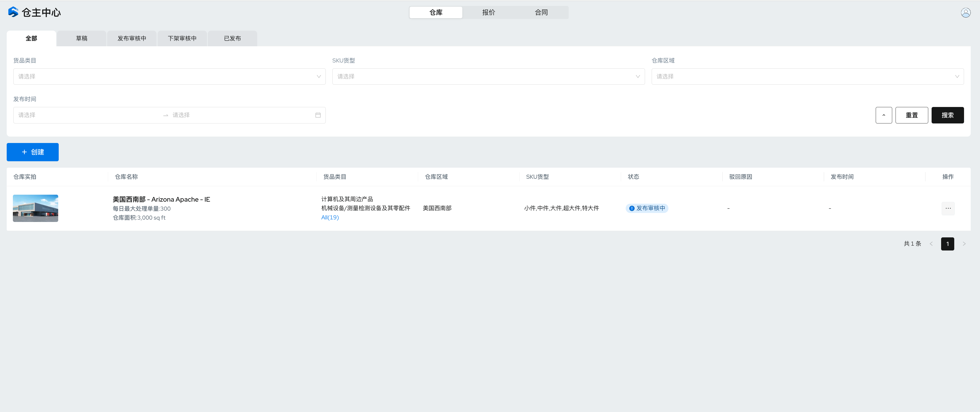The height and width of the screenshot is (412, 980).
Task: Expand the SKU货型 dropdown
Action: click(488, 76)
